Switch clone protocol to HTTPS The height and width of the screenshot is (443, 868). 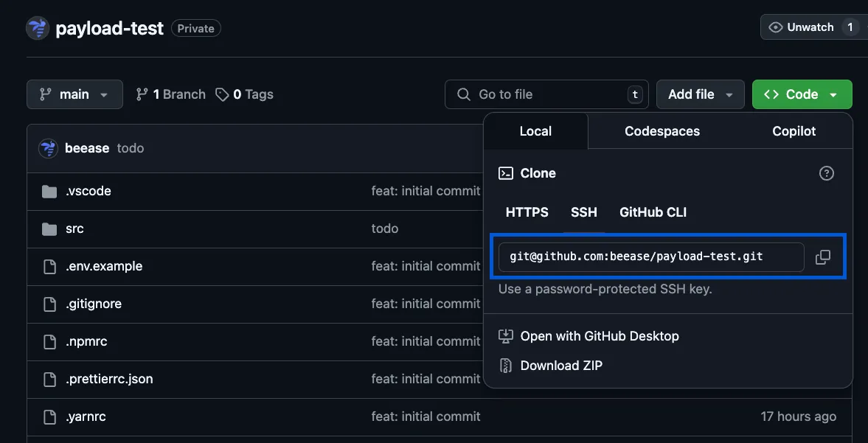point(527,212)
